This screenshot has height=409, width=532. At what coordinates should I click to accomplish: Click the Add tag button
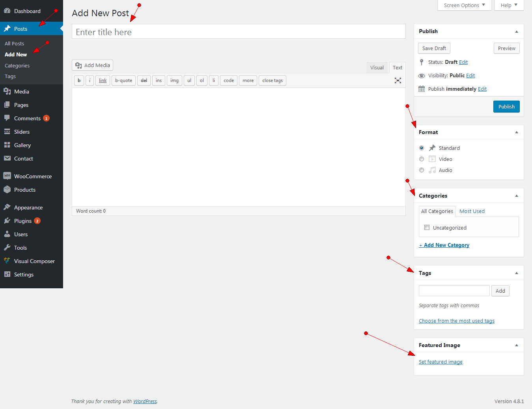pyautogui.click(x=500, y=291)
